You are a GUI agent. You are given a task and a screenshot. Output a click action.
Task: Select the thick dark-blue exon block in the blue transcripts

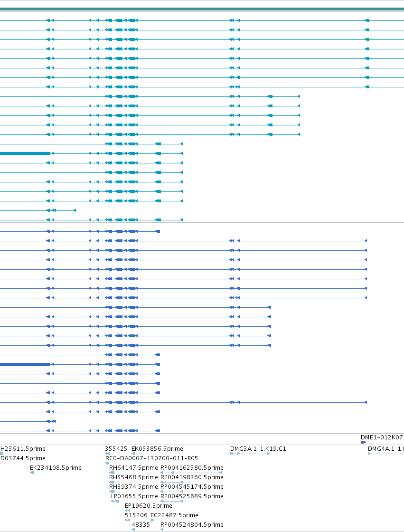[x=25, y=364]
